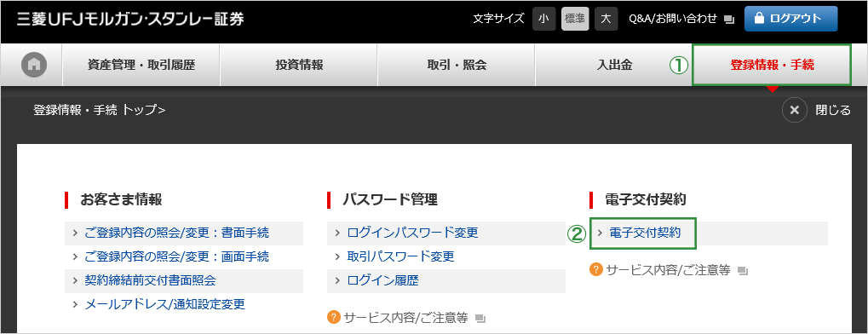This screenshot has height=334, width=868.
Task: Click the close X circle icon
Action: 795,110
